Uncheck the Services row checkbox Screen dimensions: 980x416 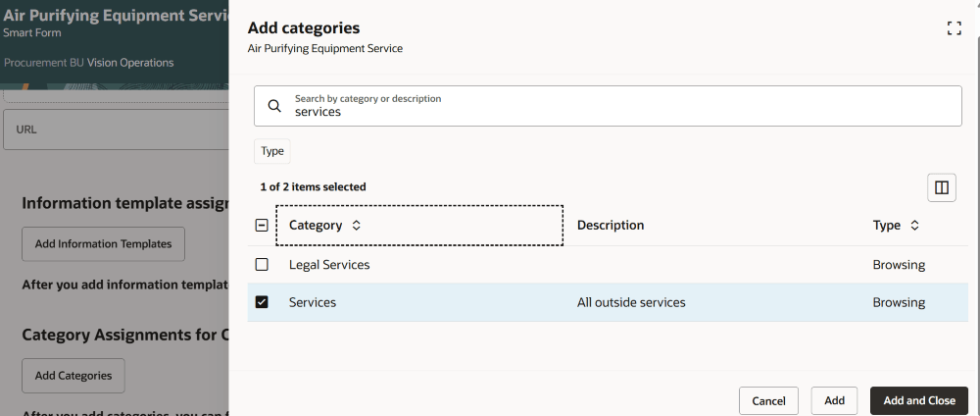pos(262,302)
